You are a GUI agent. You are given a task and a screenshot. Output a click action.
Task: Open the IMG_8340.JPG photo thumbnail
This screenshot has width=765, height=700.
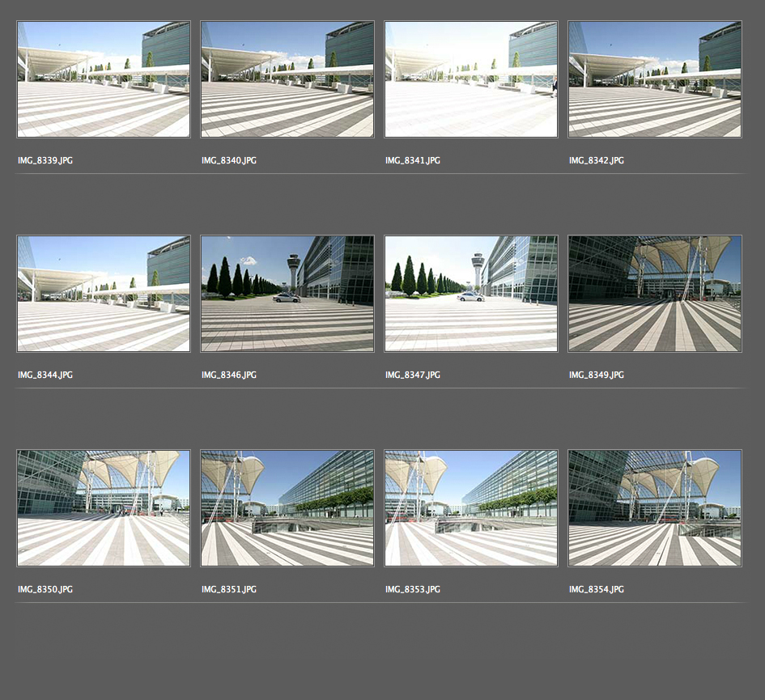point(287,79)
